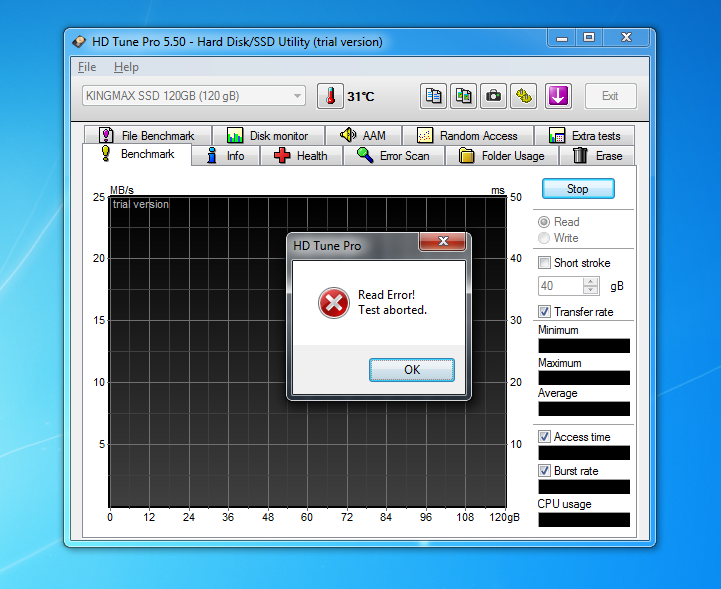Click OK in the Read Error dialog
721x589 pixels.
point(412,370)
